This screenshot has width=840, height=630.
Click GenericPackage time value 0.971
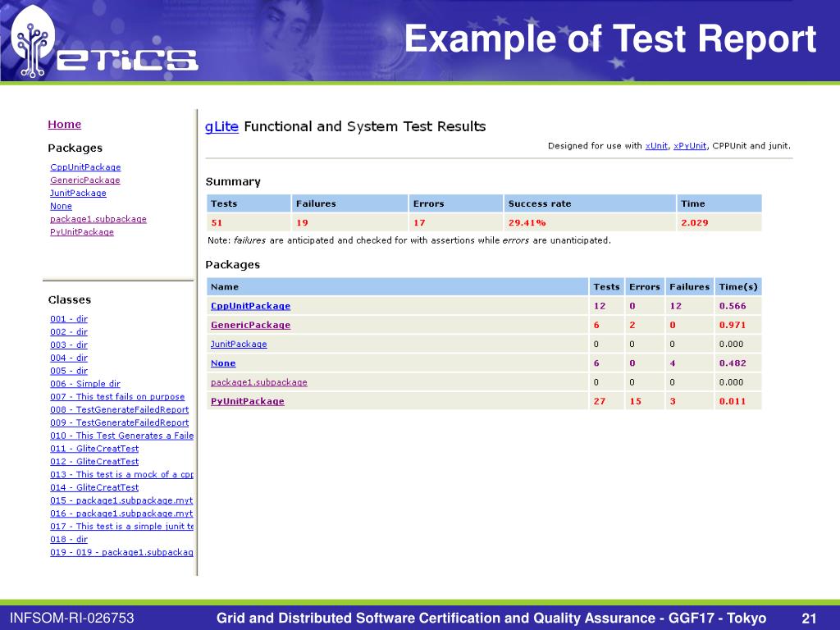click(x=733, y=325)
